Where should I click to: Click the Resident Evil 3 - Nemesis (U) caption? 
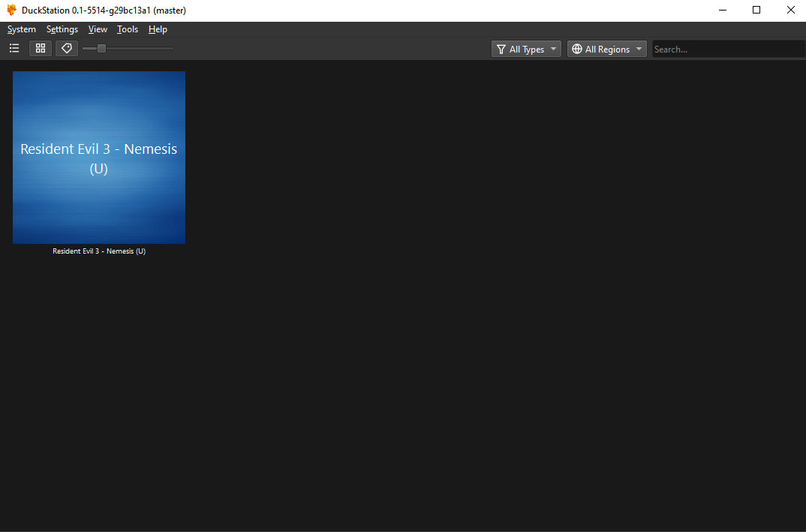coord(99,251)
